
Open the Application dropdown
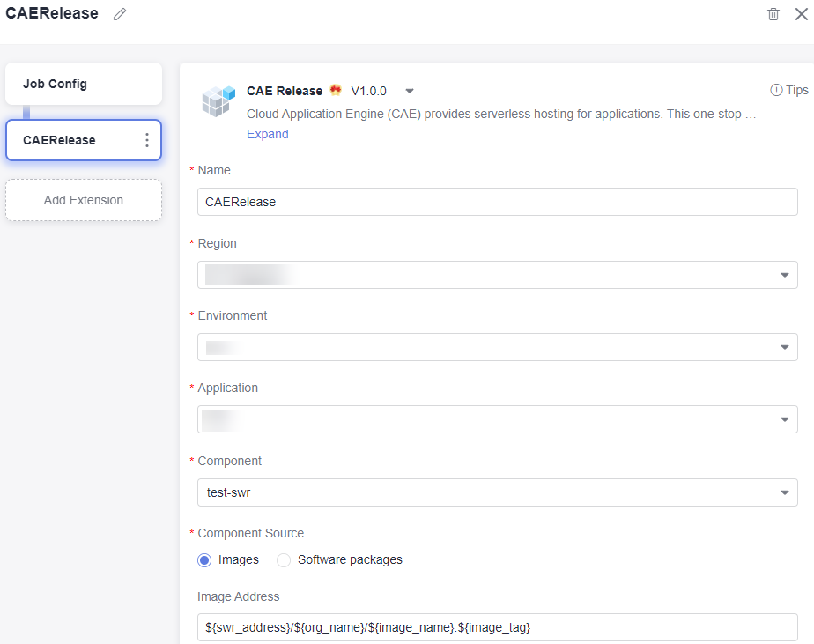tap(498, 419)
